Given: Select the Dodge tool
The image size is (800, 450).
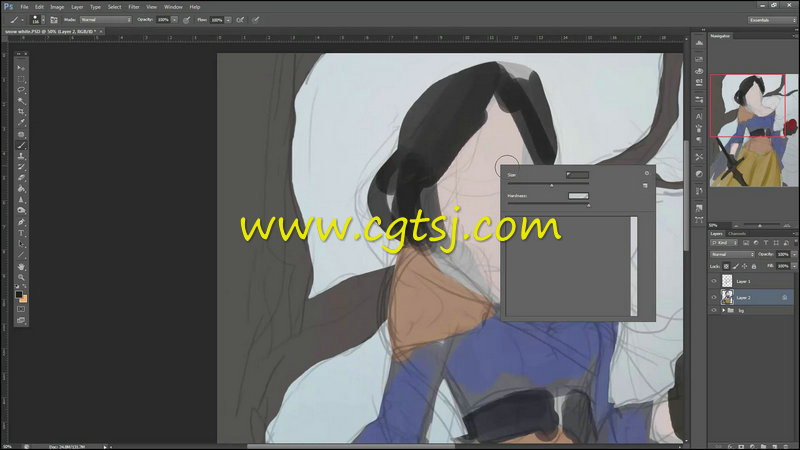Looking at the screenshot, I should [21, 211].
